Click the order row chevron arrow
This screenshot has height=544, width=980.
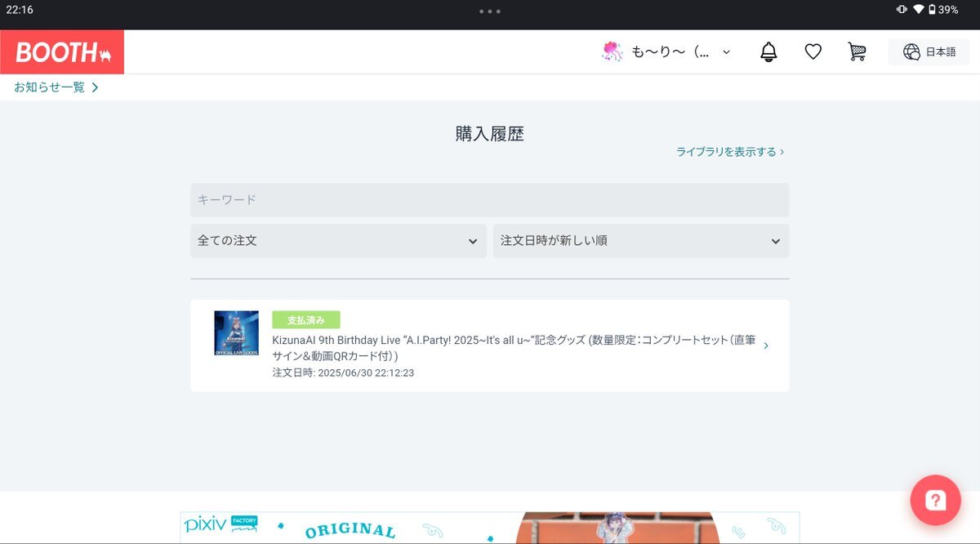(766, 346)
